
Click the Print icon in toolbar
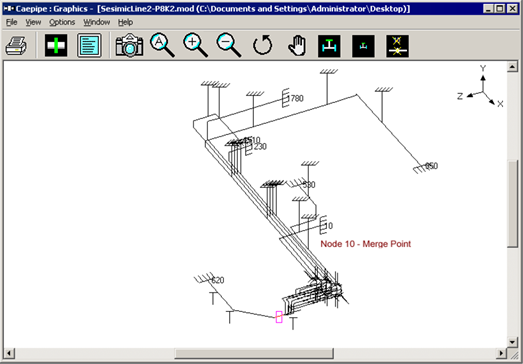pyautogui.click(x=16, y=46)
